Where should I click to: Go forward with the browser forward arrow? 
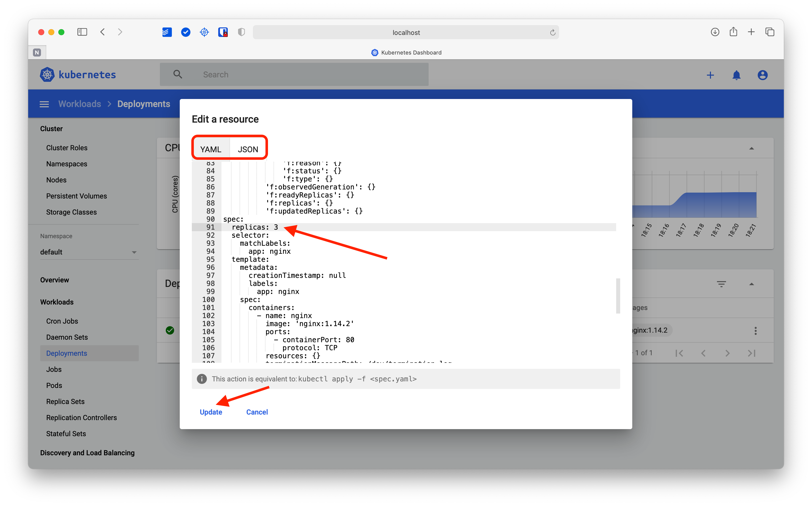pyautogui.click(x=120, y=32)
